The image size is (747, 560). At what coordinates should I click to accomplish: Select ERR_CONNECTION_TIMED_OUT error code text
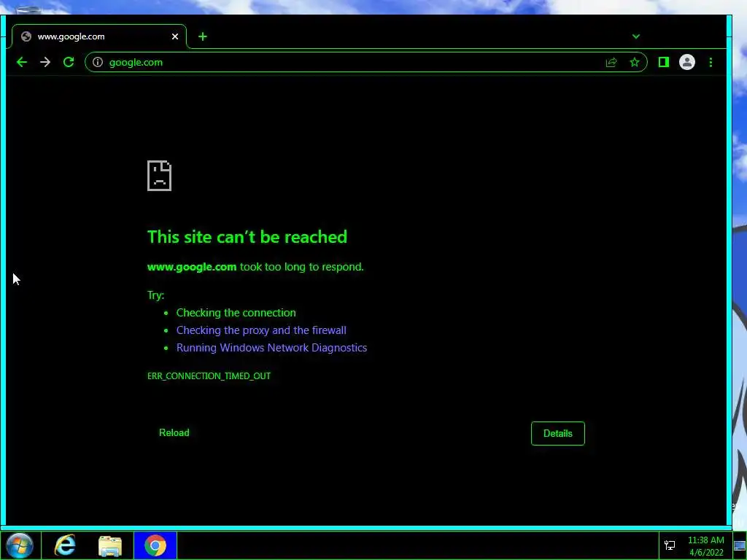209,376
